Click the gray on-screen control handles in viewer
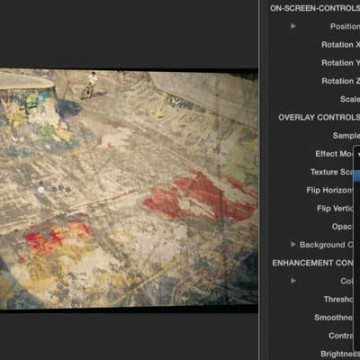The height and width of the screenshot is (360, 360). pyautogui.click(x=58, y=188)
